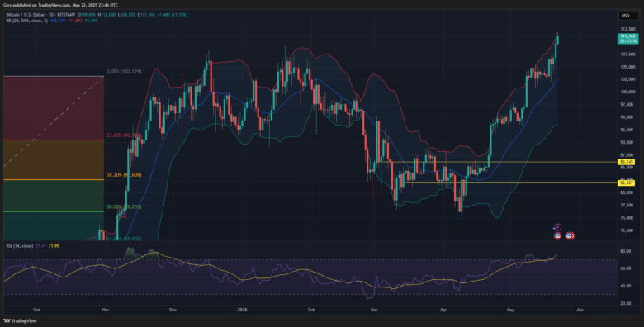Click the 50.00% Fibonacci level label
644x327 pixels.
(x=124, y=206)
